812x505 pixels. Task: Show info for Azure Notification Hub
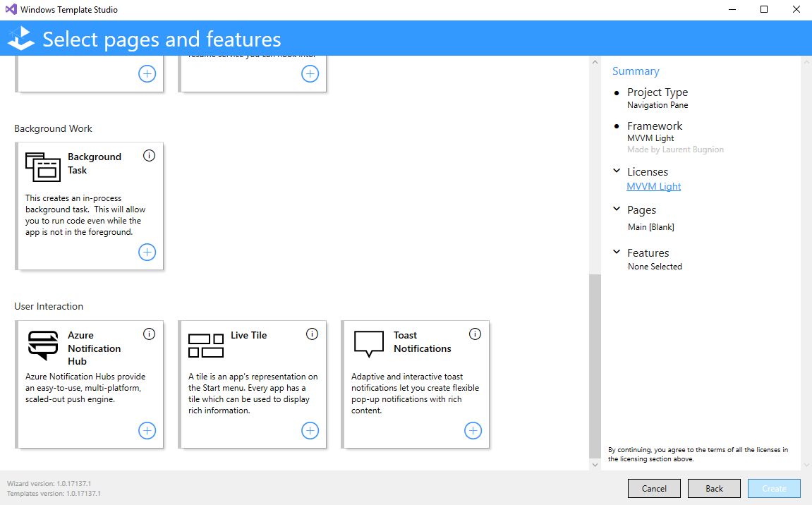(x=149, y=334)
